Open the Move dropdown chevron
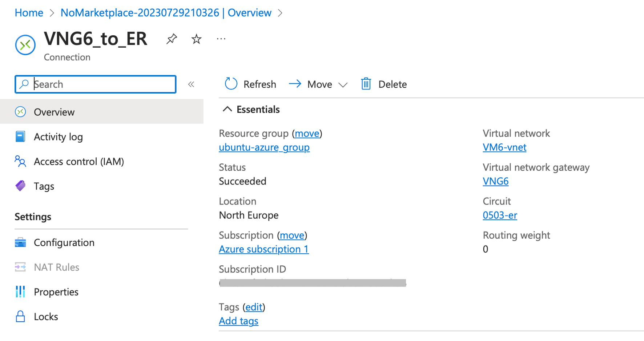The height and width of the screenshot is (341, 644). 343,85
